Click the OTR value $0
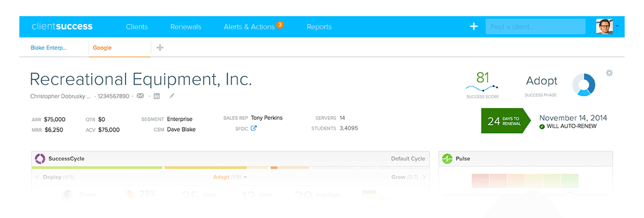Viewport: 644px width, 218px height. point(101,119)
